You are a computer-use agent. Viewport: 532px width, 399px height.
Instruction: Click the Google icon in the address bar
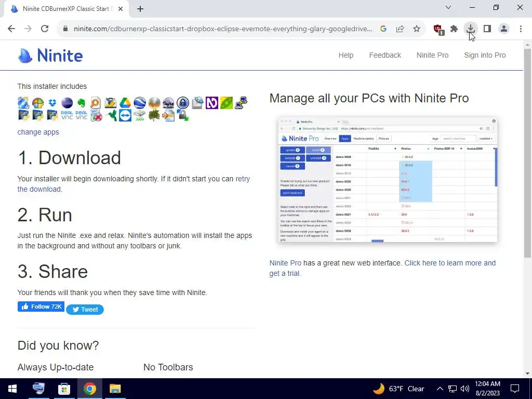pyautogui.click(x=383, y=29)
